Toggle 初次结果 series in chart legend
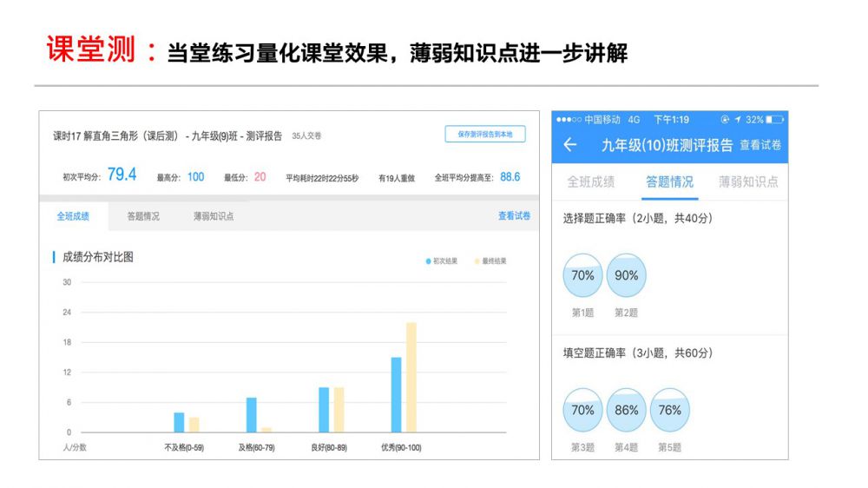This screenshot has width=868, height=488. (442, 260)
